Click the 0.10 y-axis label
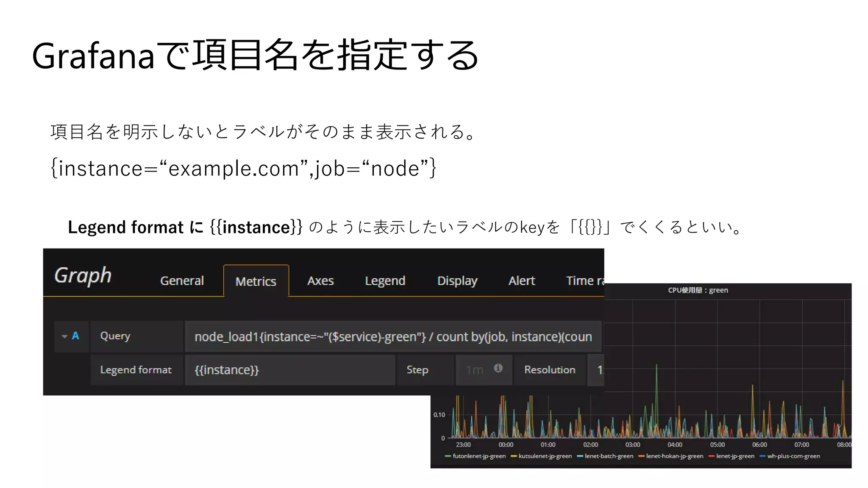The width and height of the screenshot is (868, 488). [x=439, y=415]
